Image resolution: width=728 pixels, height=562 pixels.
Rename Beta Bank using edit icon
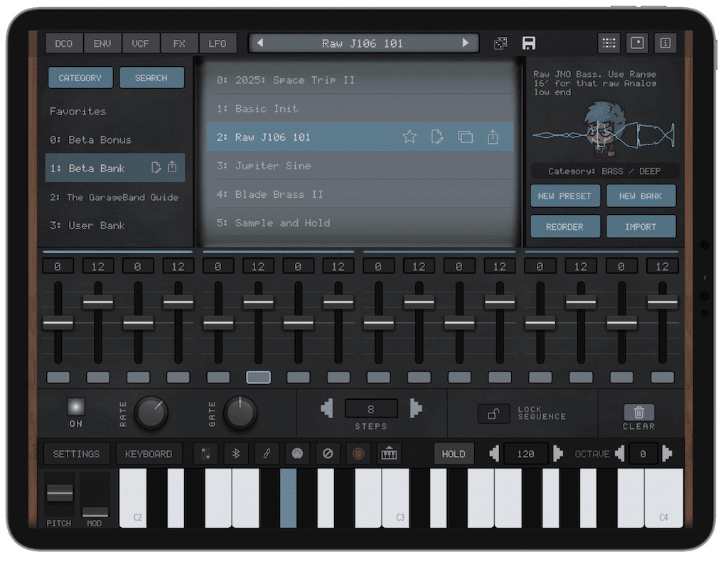coord(156,168)
